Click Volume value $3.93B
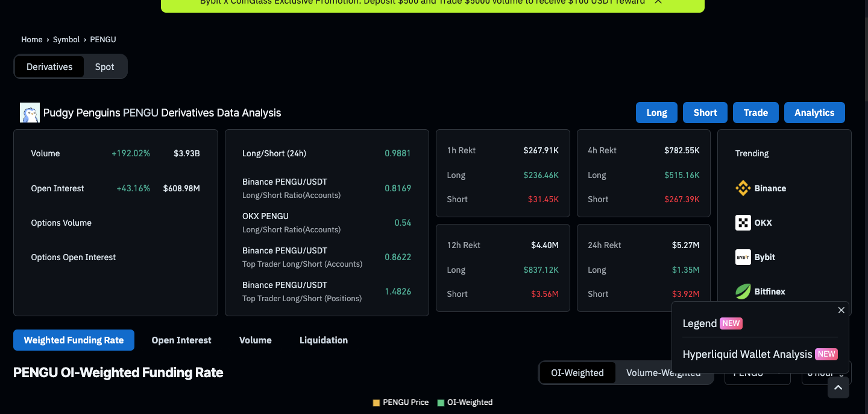Image resolution: width=868 pixels, height=414 pixels. pyautogui.click(x=187, y=153)
